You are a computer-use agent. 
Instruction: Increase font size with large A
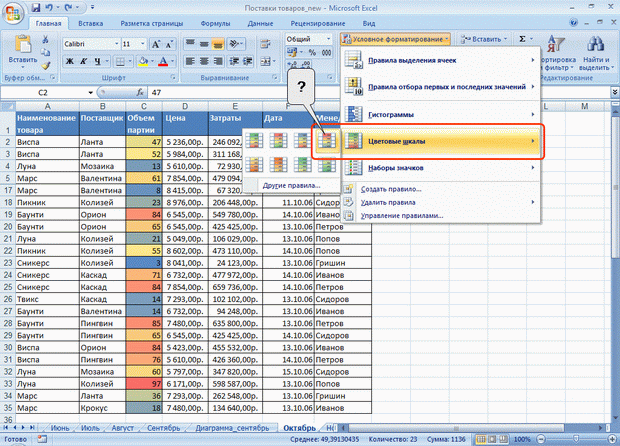(x=156, y=44)
